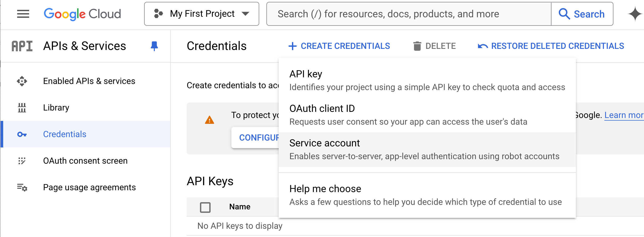This screenshot has width=644, height=237.
Task: Click the Credentials key icon
Action: 22,134
